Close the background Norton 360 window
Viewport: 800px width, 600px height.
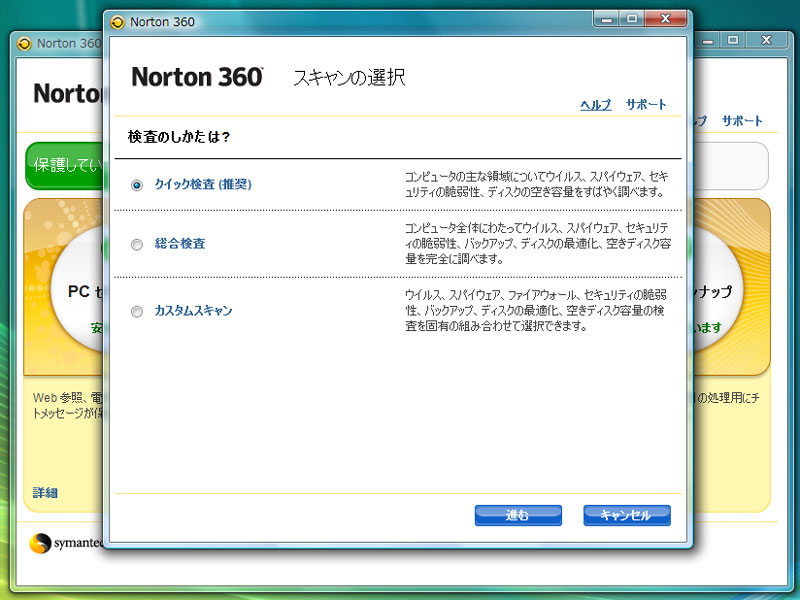coord(766,40)
